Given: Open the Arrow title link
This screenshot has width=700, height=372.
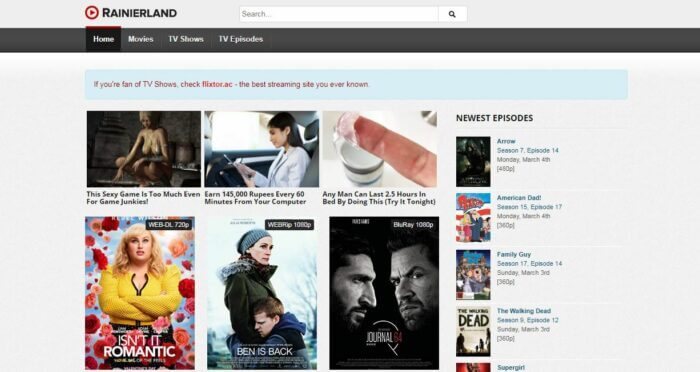Looking at the screenshot, I should point(506,141).
